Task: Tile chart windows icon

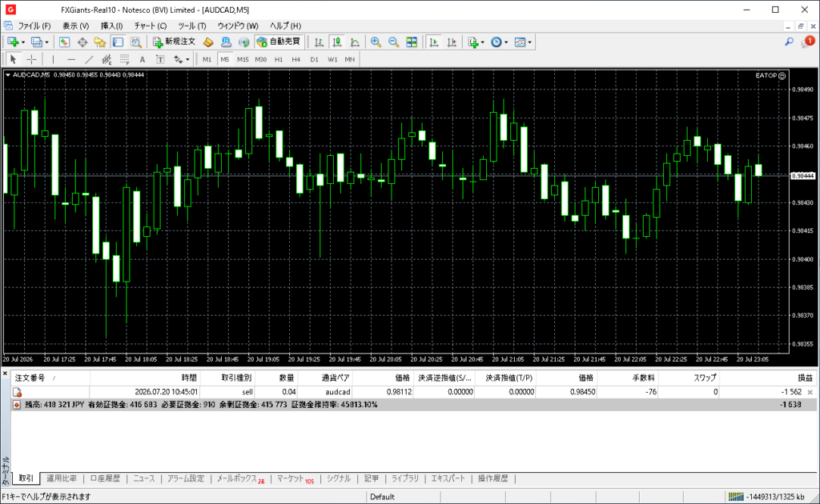Action: [412, 42]
